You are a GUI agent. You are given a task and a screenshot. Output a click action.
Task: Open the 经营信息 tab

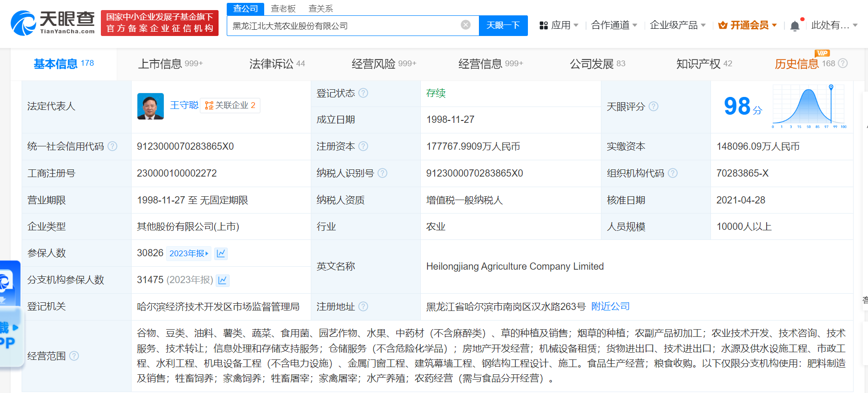[490, 63]
